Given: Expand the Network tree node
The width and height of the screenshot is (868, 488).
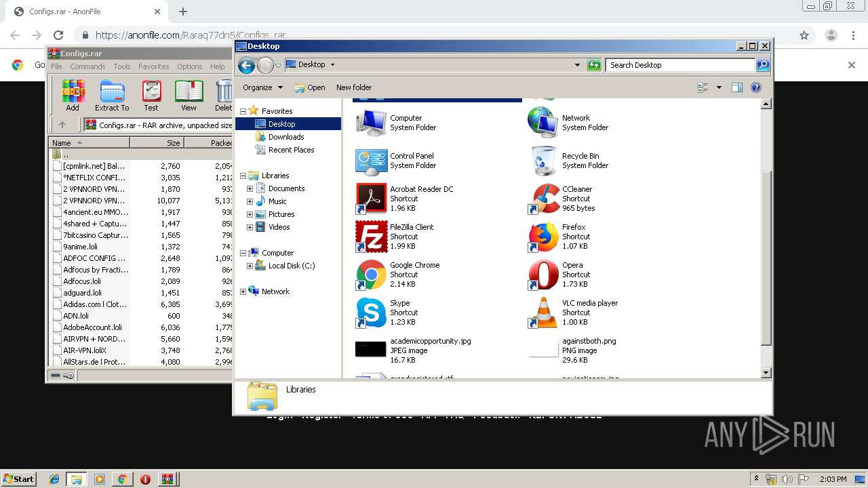Looking at the screenshot, I should pos(243,291).
